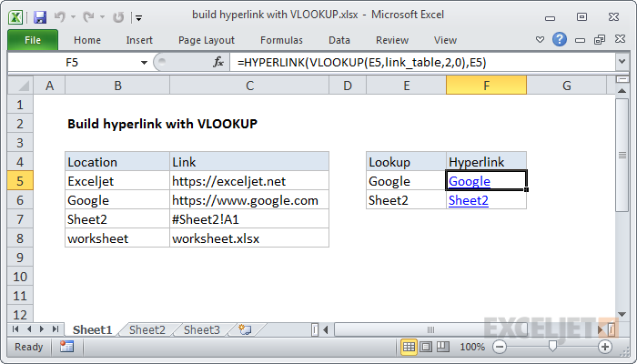
Task: Activate the Sheet3 worksheet tab
Action: point(201,329)
